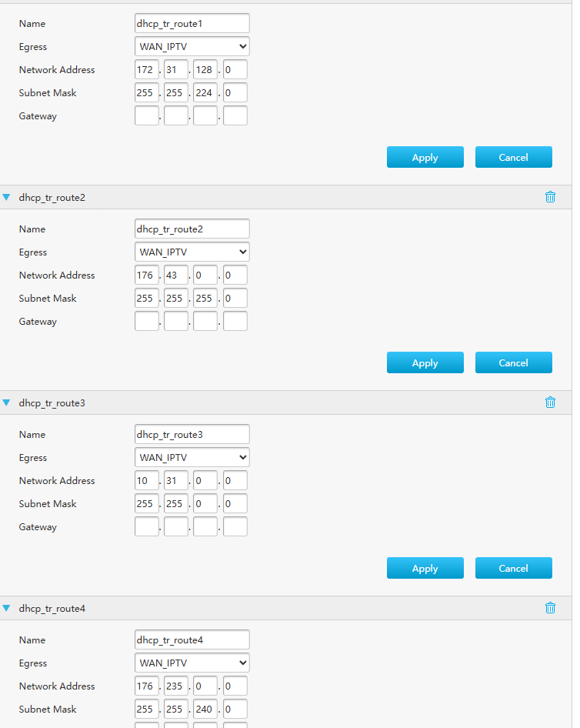Open Egress dropdown for dhcp_tr_route3

point(192,457)
